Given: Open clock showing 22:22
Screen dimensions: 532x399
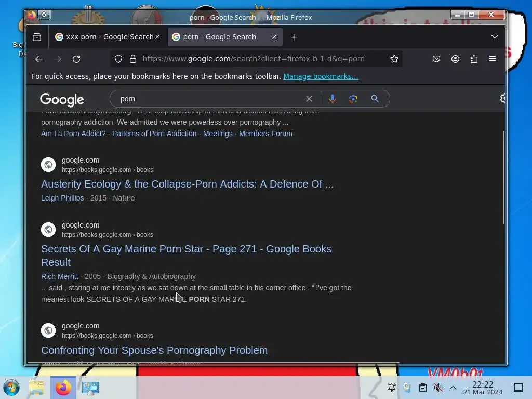Looking at the screenshot, I should (x=483, y=388).
